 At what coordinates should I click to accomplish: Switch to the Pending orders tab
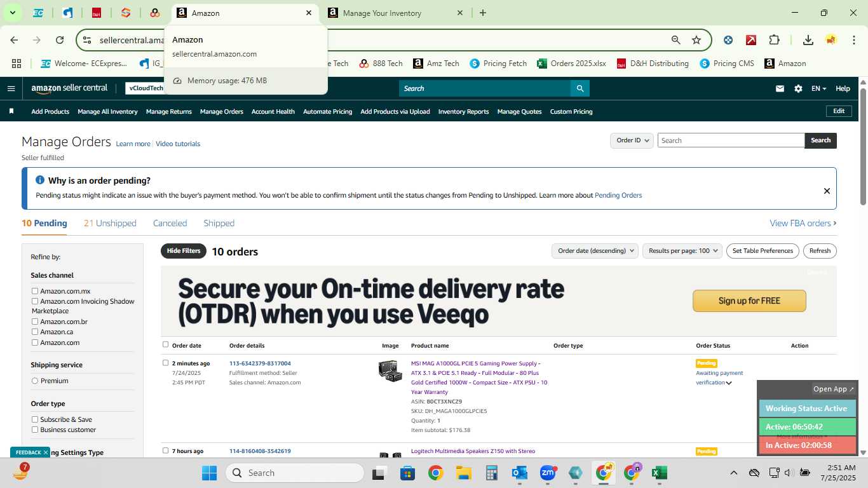(44, 223)
